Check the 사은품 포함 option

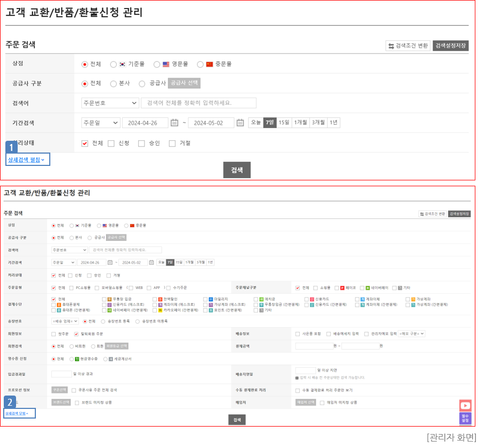click(298, 334)
